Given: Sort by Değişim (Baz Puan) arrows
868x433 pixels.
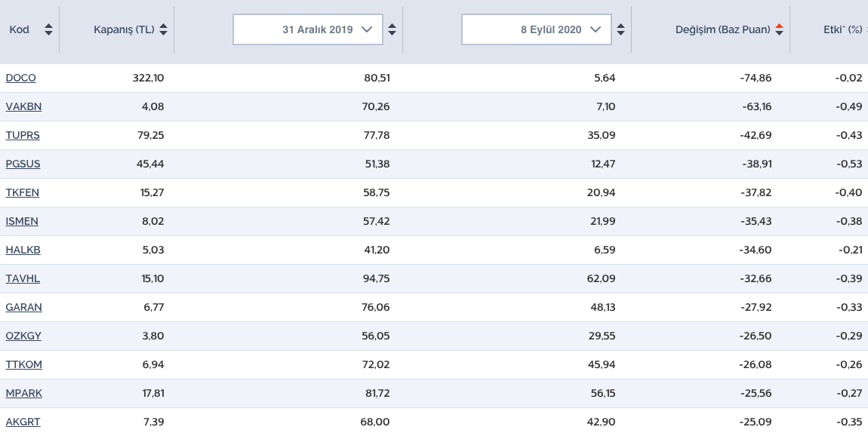Looking at the screenshot, I should point(780,29).
